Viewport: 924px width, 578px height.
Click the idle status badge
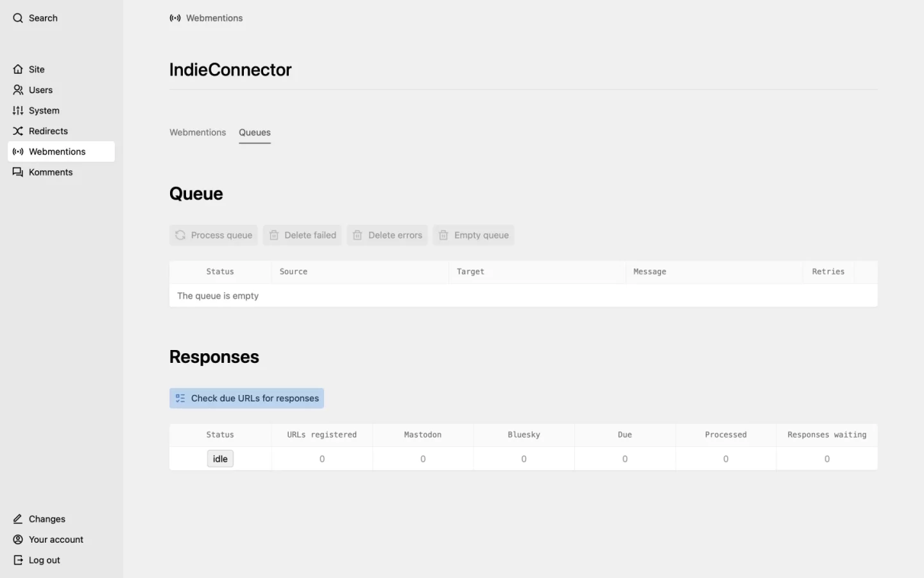pyautogui.click(x=220, y=459)
